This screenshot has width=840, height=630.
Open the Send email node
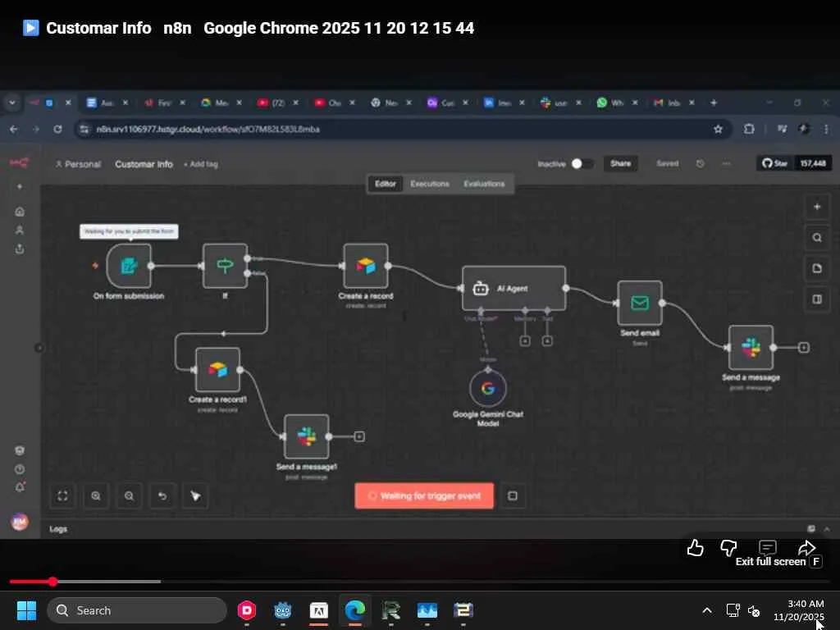pos(640,304)
